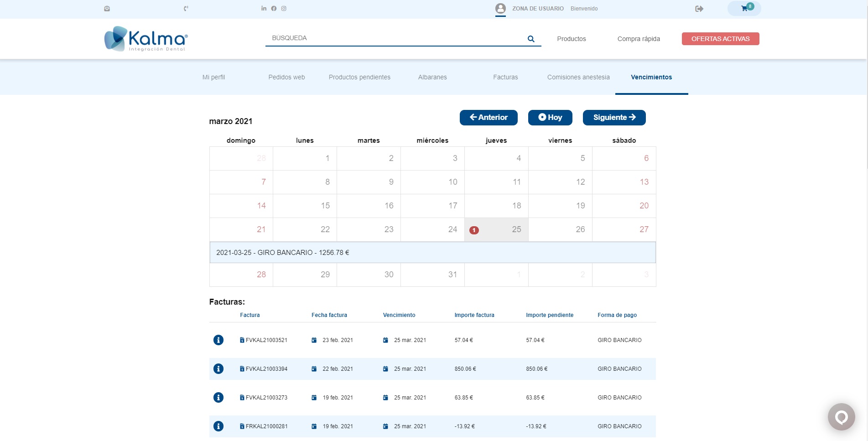The width and height of the screenshot is (868, 441).
Task: Click the GIRO BANCARIO 1256.78 € entry
Action: (x=432, y=252)
